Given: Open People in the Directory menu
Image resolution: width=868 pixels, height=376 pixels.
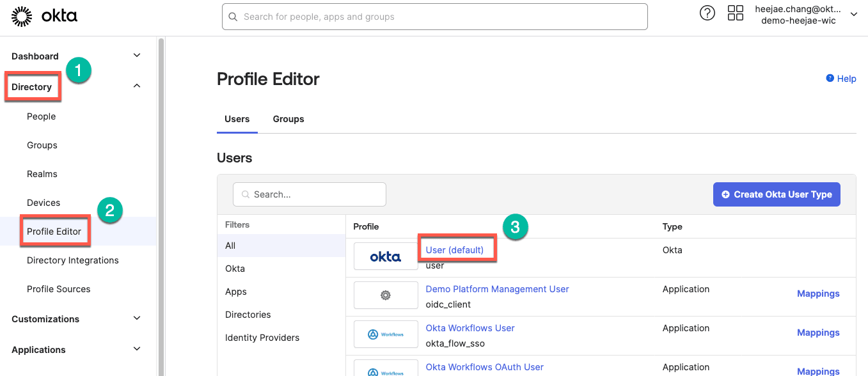Looking at the screenshot, I should click(x=42, y=116).
